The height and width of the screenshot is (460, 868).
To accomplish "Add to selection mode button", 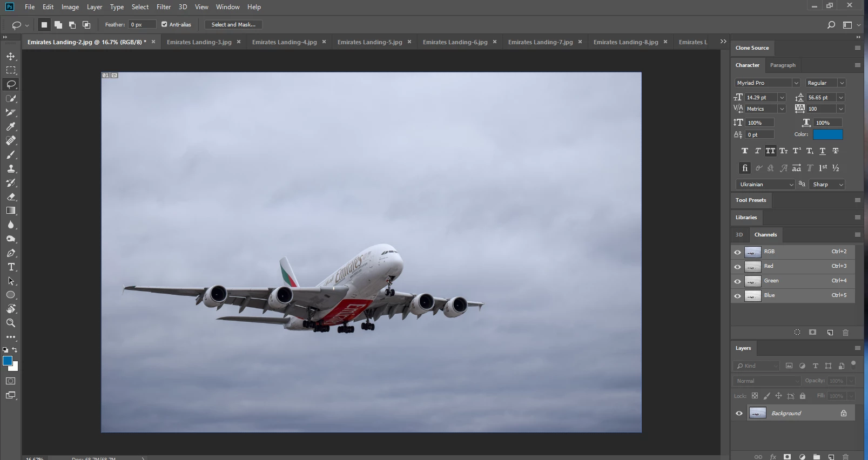I will tap(58, 24).
